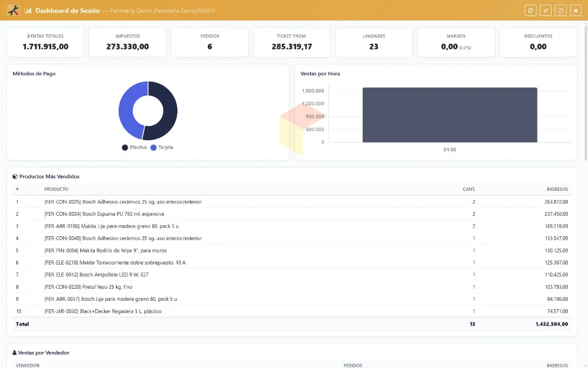Screen dimensions: 588x368
Task: Select row FER-ELE-0012 Bosch Ampolleta LED
Action: point(292,274)
